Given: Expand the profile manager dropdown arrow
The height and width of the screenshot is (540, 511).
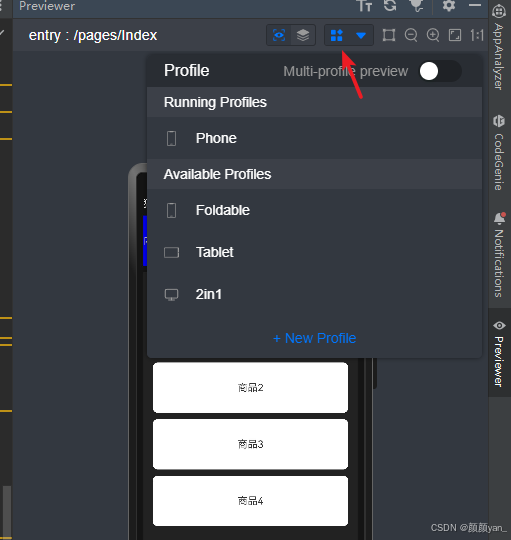Looking at the screenshot, I should 361,35.
